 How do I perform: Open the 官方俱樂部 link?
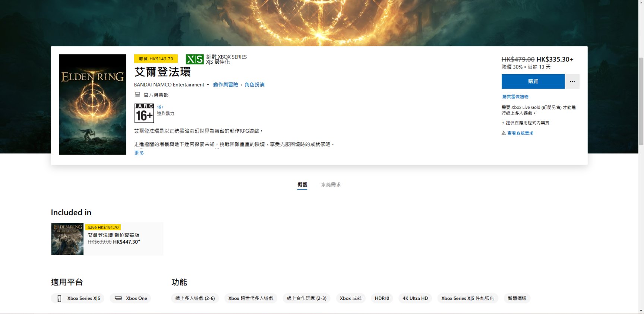coord(156,95)
